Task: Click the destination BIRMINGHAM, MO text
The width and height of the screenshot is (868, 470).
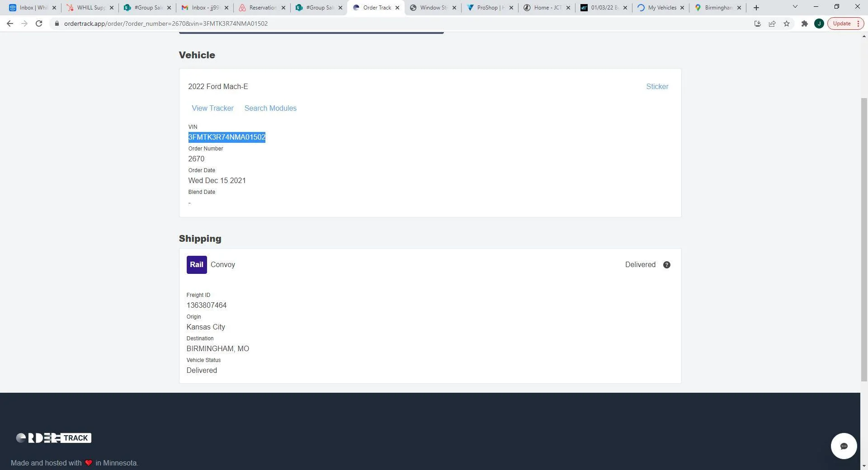Action: [218, 349]
